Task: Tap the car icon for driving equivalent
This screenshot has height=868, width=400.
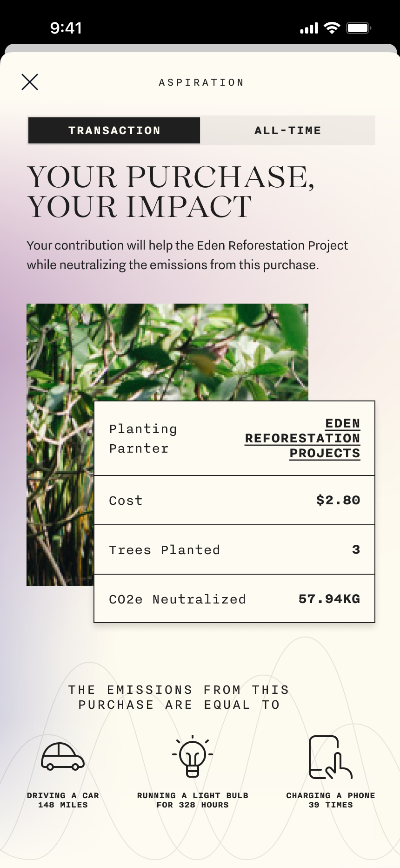Action: click(63, 756)
